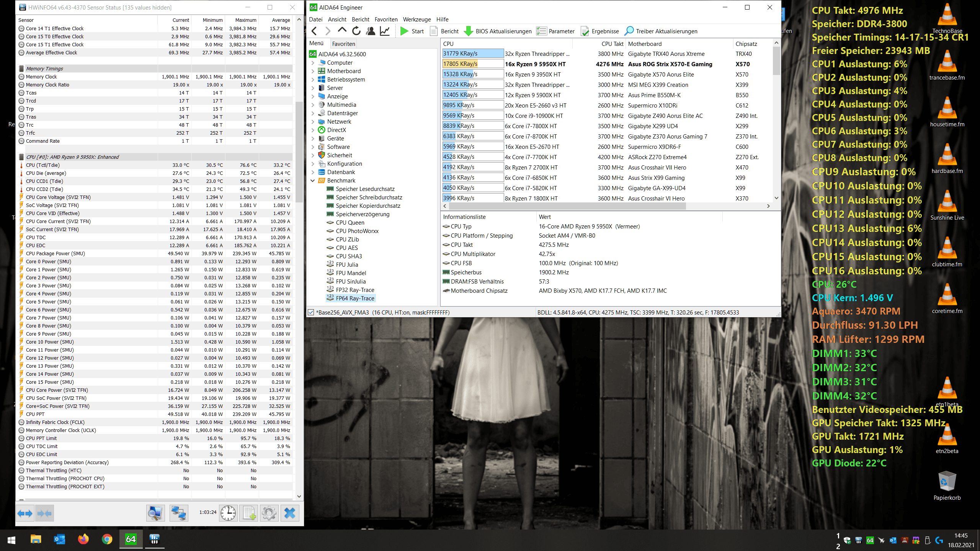
Task: Toggle the Base256_AVX_FMA3 checkbox in status bar
Action: tap(311, 313)
